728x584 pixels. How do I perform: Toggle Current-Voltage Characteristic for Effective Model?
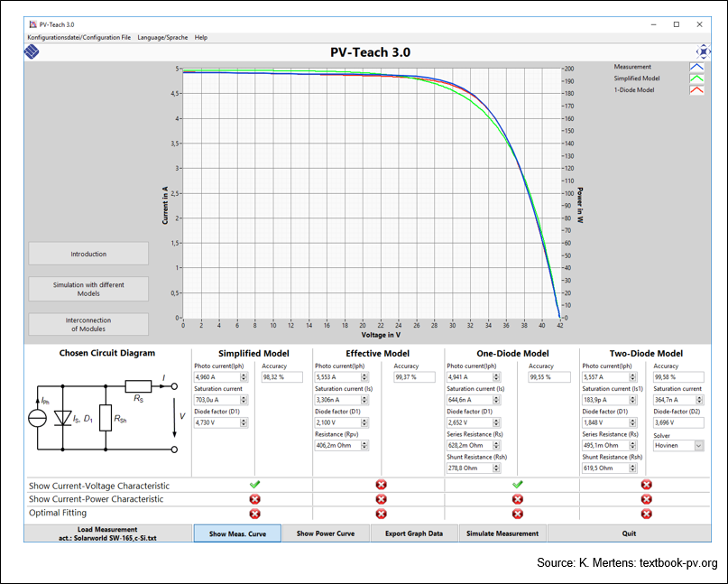(x=381, y=485)
